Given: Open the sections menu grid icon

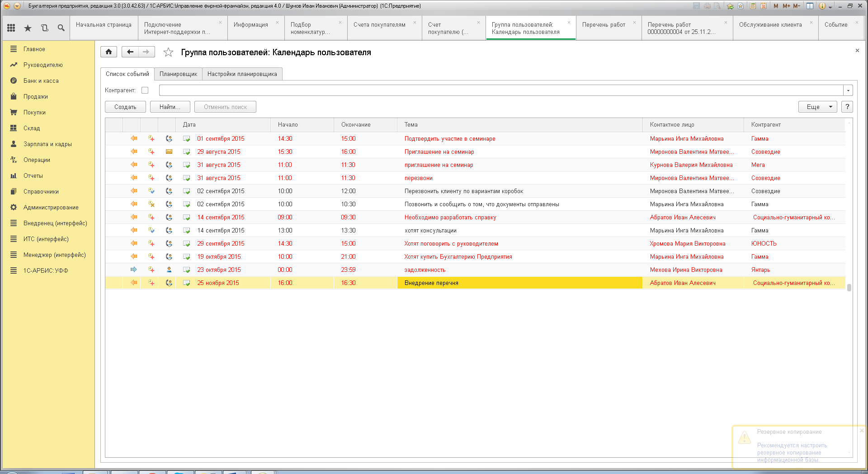Looking at the screenshot, I should 11,28.
